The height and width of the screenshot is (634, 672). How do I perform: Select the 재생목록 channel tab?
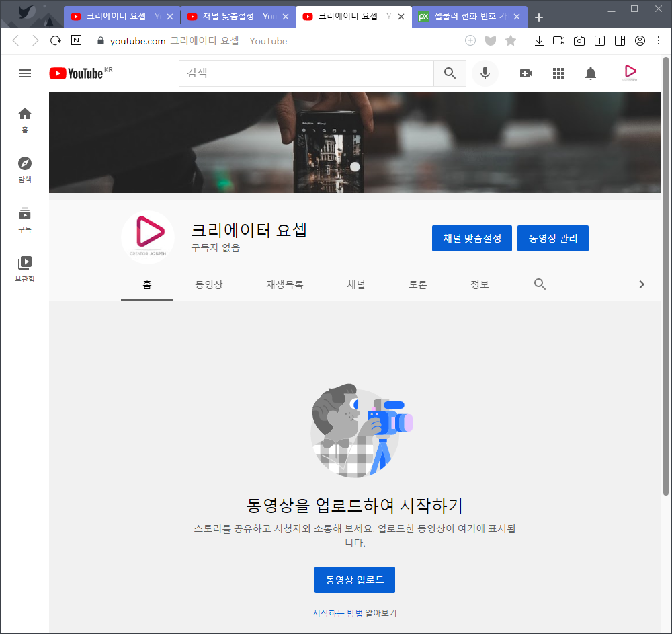point(284,284)
